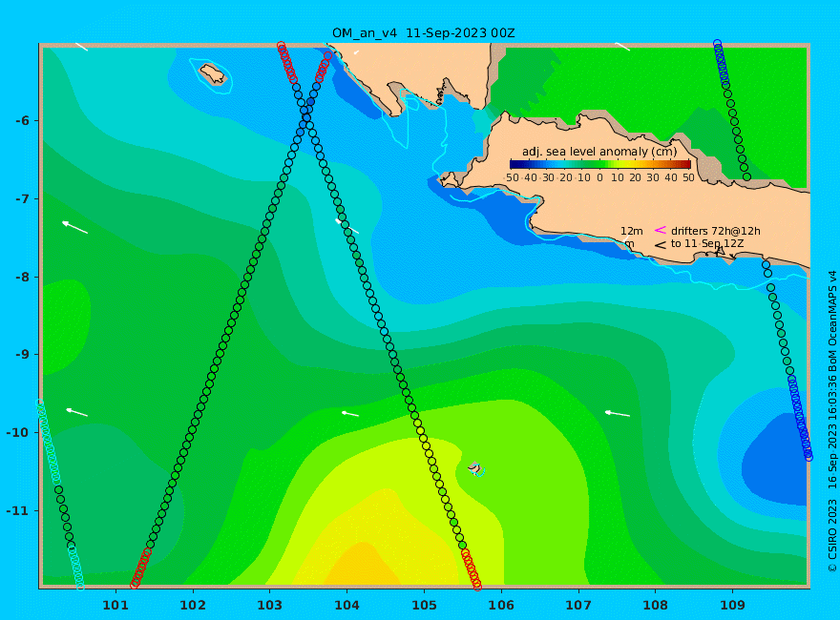Image resolution: width=840 pixels, height=620 pixels.
Task: Click the 'adj. sea level anomaly (cm)' label
Action: [x=599, y=152]
